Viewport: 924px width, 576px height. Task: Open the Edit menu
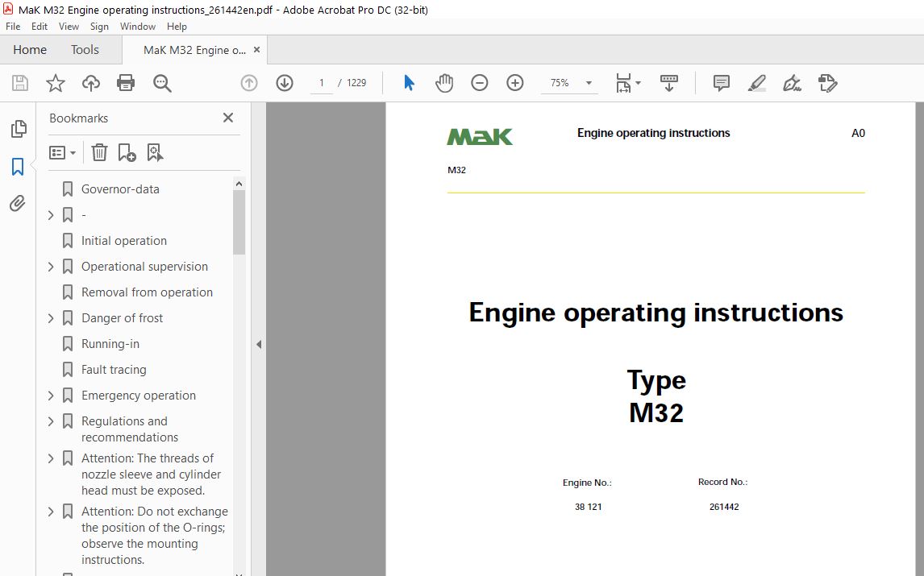click(40, 27)
